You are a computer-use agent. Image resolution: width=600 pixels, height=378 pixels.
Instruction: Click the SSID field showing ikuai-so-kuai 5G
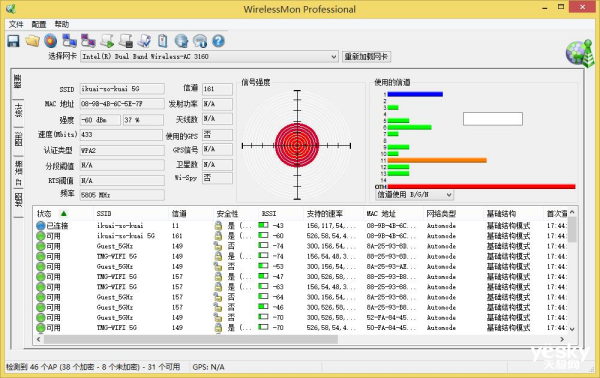pos(122,89)
